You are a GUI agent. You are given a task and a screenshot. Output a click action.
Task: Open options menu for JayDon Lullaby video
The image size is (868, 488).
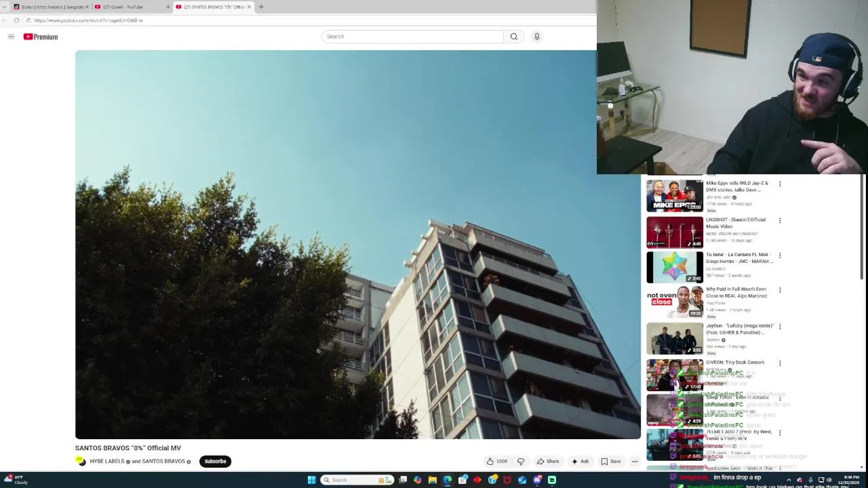[x=780, y=327]
